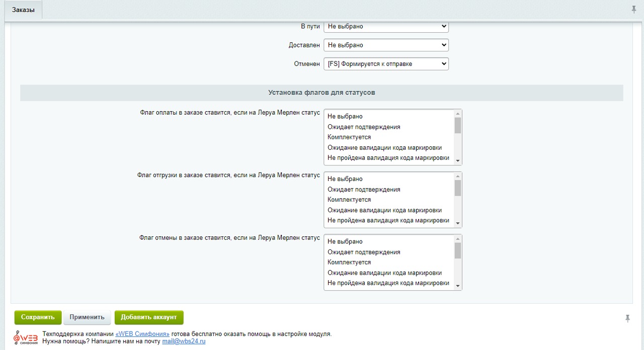The height and width of the screenshot is (350, 644).
Task: Open the «Доставлен» status dropdown
Action: [386, 45]
